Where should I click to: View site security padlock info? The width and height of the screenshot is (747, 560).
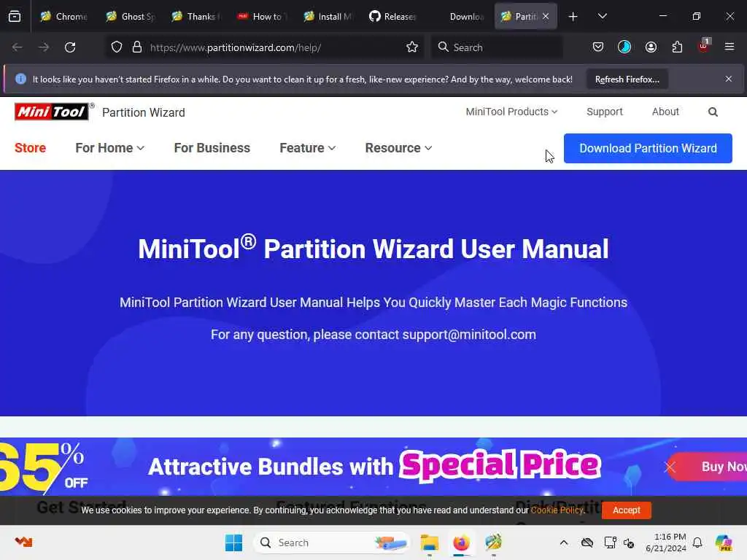coord(137,47)
